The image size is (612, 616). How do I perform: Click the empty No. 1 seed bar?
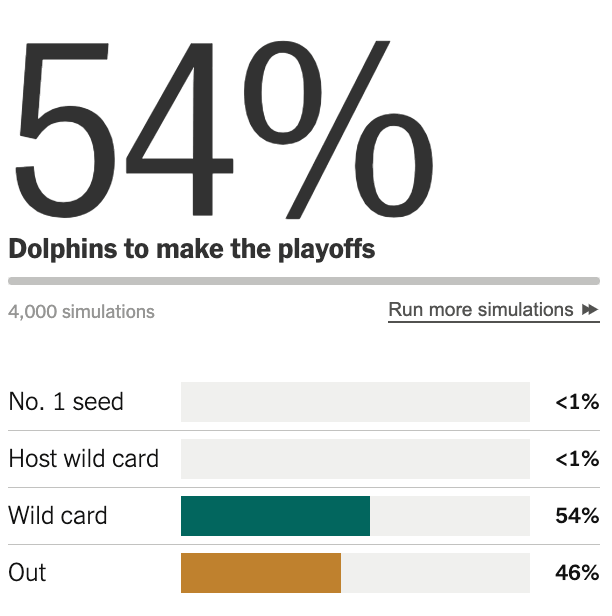coord(355,402)
